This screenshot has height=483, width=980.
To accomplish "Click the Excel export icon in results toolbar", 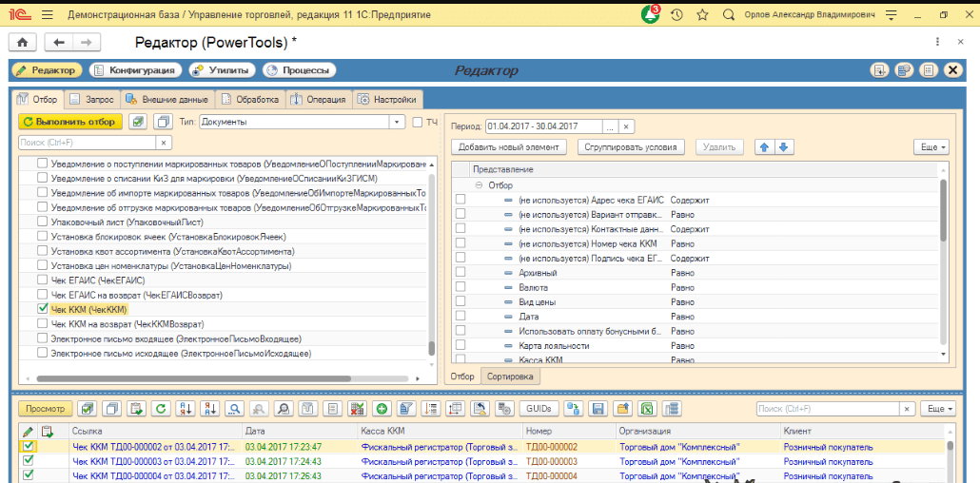I will [x=646, y=409].
